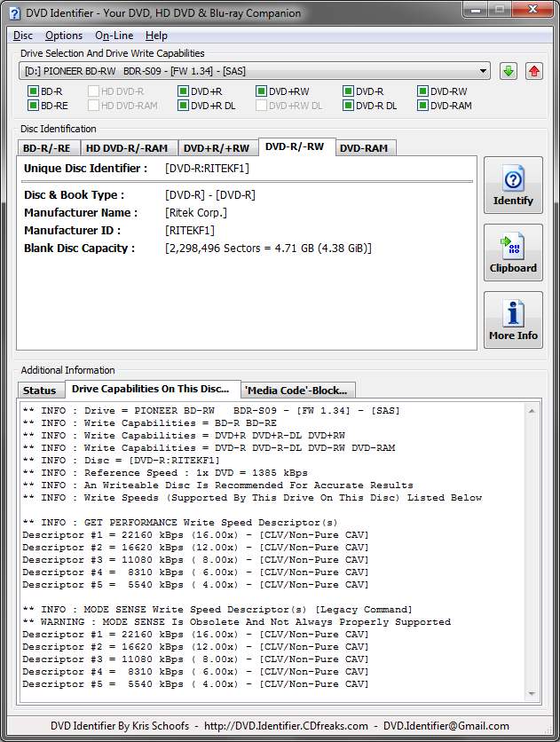Toggle the DVD-R DL capability checkbox
The image size is (560, 742).
pyautogui.click(x=348, y=106)
